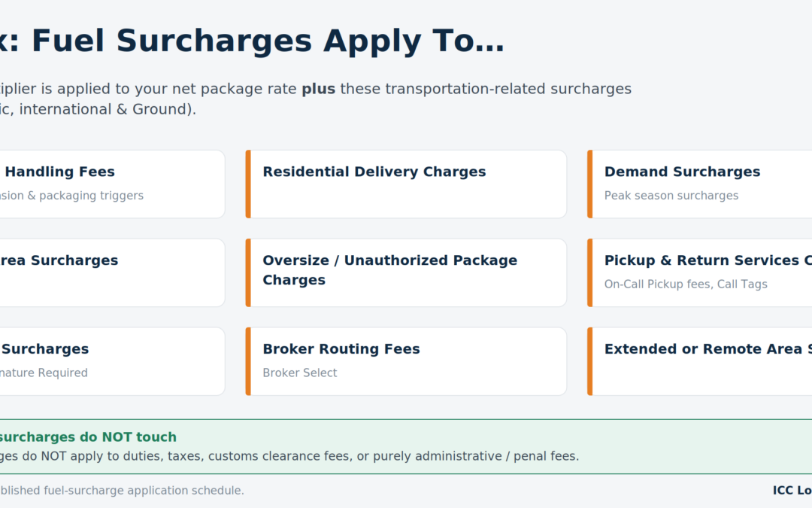
Task: Open the Oversize / Unauthorized Package Charges card
Action: coord(406,272)
